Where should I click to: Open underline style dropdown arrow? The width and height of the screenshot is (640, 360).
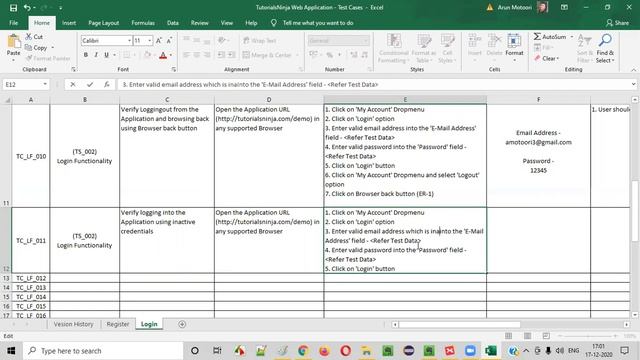pos(114,55)
